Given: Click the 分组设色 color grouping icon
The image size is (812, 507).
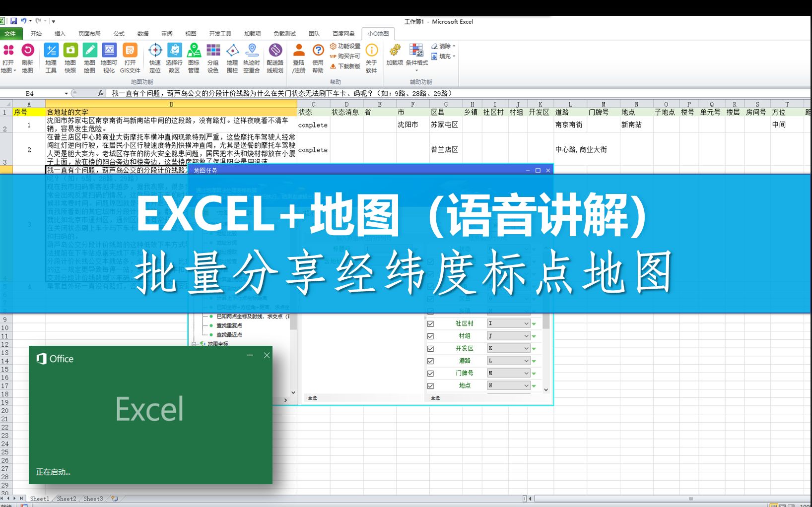Looking at the screenshot, I should click(213, 59).
